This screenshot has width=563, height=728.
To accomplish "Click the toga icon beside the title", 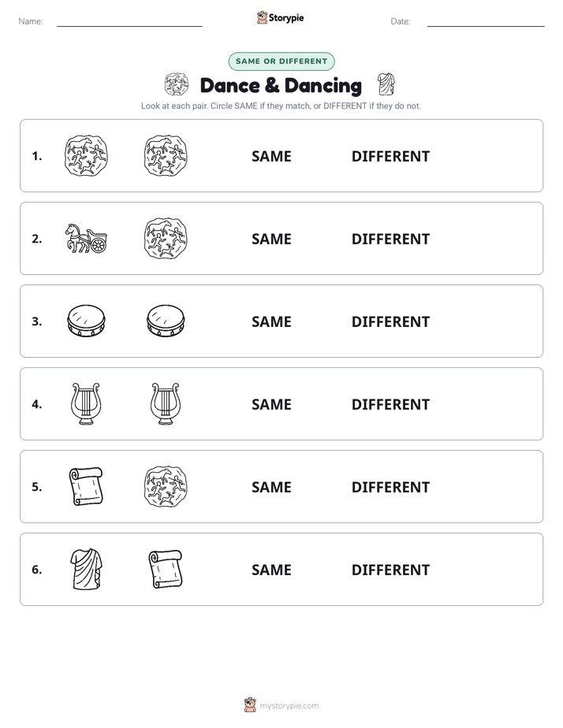I will [x=386, y=84].
